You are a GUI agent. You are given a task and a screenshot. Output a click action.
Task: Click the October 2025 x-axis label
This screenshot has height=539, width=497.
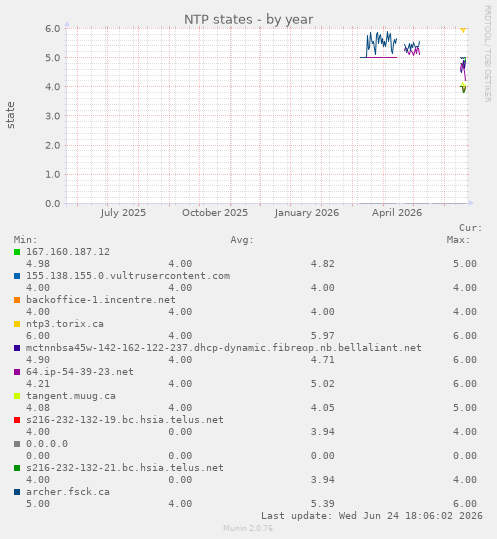[215, 213]
